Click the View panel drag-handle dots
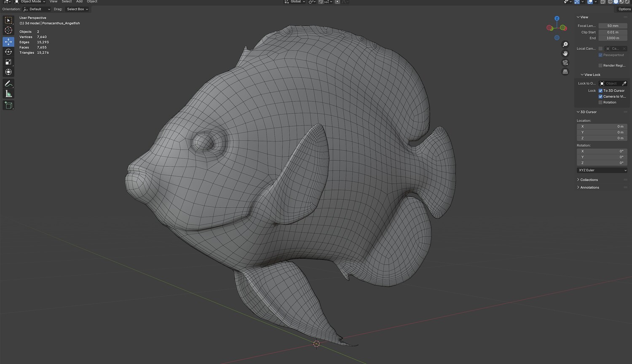 [625, 17]
